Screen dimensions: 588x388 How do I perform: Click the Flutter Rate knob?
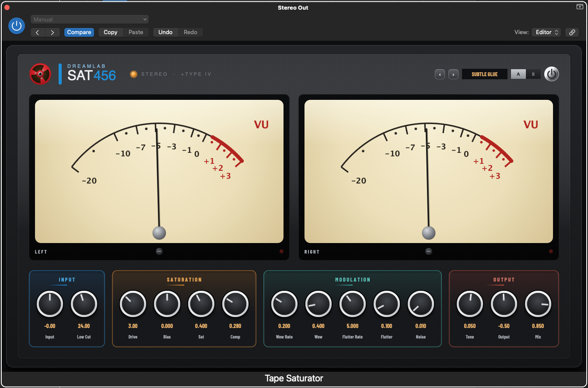[x=353, y=304]
